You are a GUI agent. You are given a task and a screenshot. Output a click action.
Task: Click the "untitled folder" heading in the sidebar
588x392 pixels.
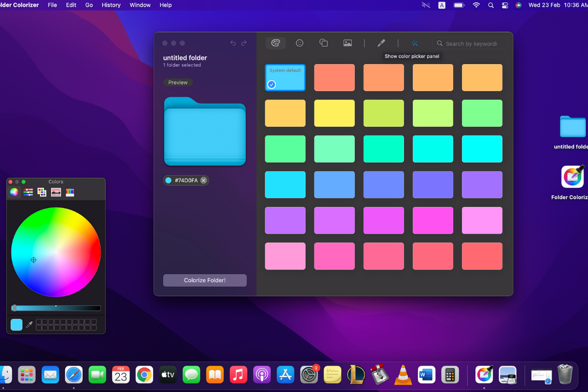tap(185, 58)
